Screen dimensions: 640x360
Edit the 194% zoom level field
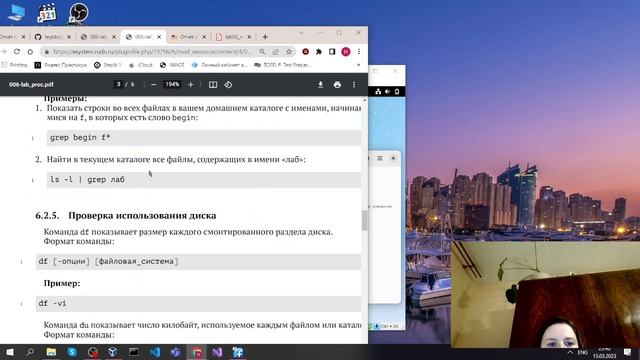tap(172, 84)
